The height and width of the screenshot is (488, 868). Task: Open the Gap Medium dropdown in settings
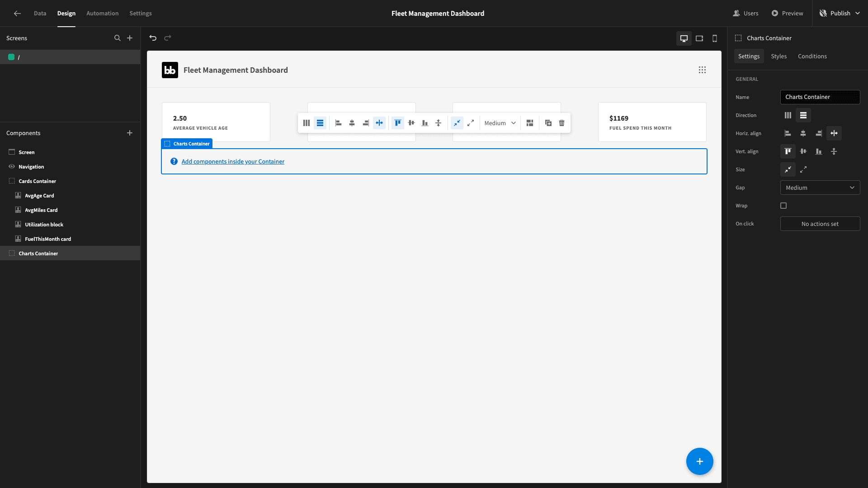(x=820, y=188)
